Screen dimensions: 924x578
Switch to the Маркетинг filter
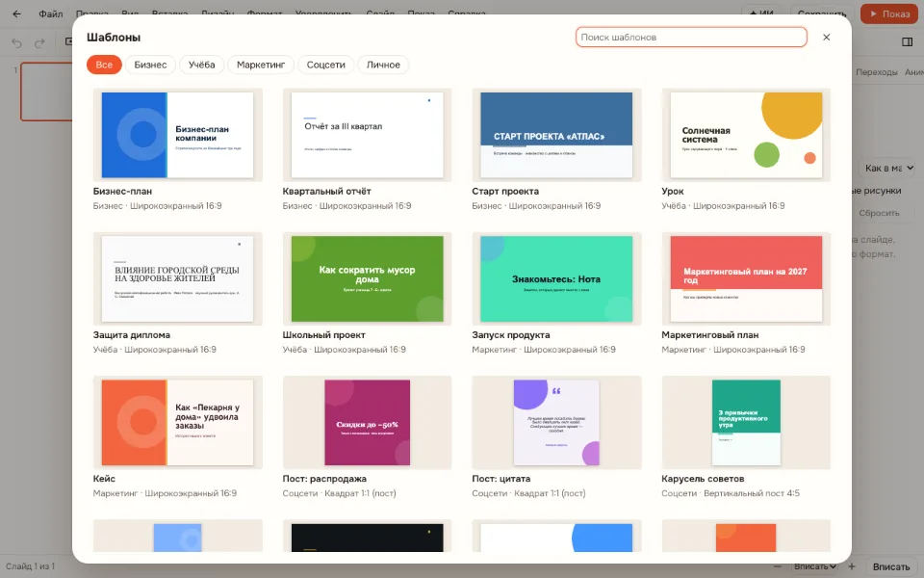[x=261, y=65]
